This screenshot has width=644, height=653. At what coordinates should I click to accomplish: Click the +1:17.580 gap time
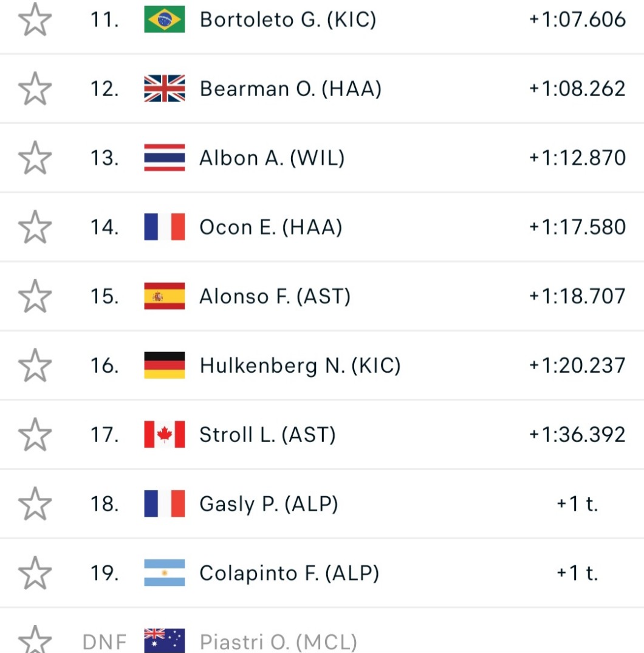(x=577, y=227)
